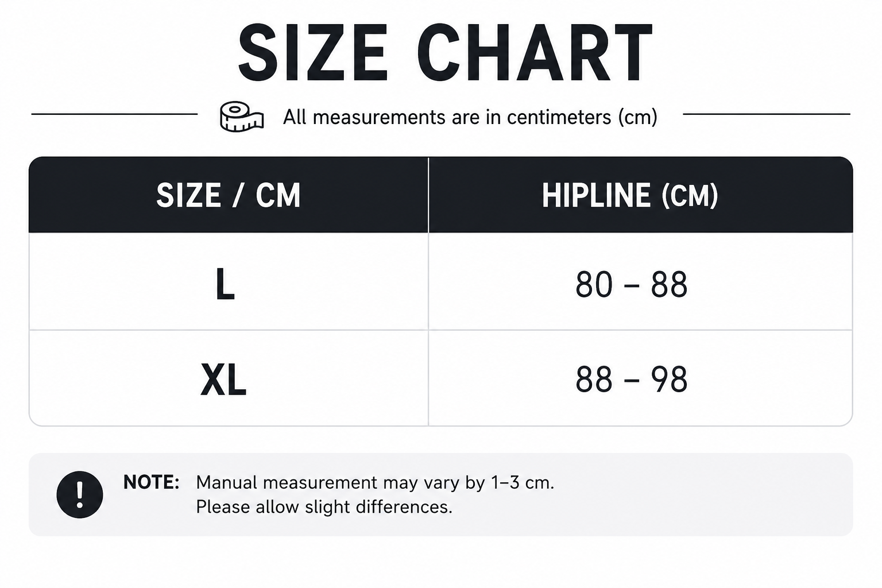
Task: Click the NOTE: label
Action: tap(152, 482)
